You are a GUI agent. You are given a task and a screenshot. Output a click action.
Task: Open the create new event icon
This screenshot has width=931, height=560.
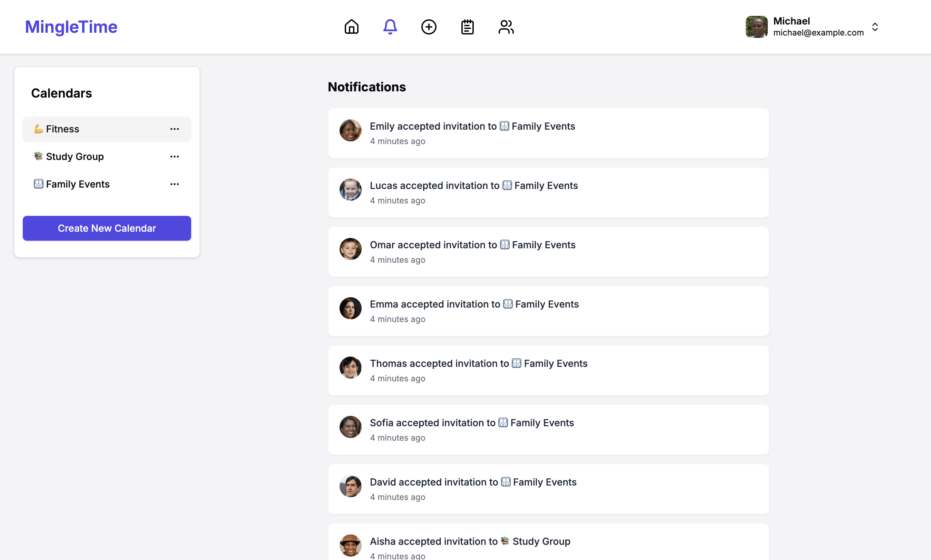(x=429, y=27)
